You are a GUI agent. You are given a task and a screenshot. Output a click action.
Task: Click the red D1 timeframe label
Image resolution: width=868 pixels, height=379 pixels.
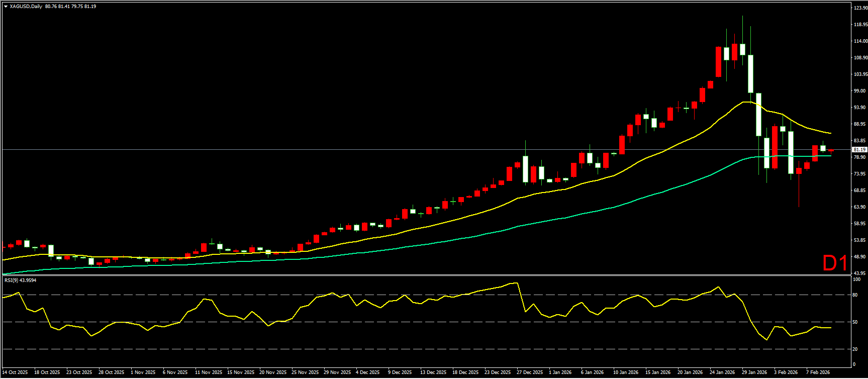[835, 263]
